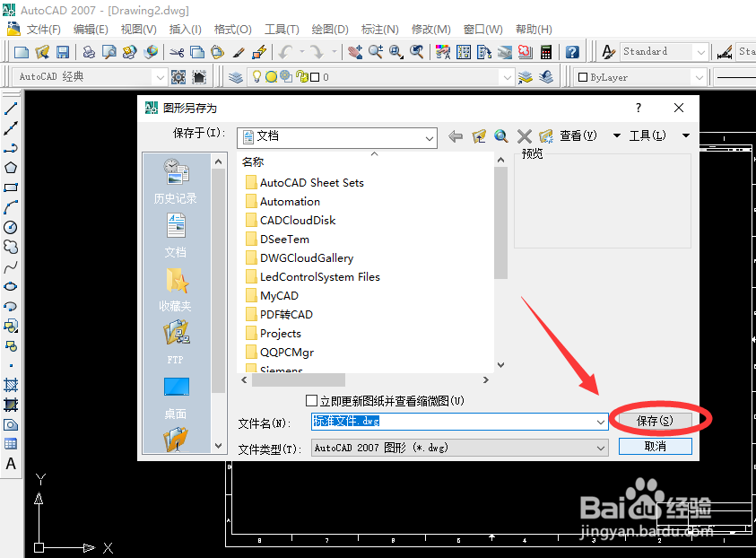Screen dimensions: 756x558
Task: Open the Edit menu
Action: pos(91,30)
